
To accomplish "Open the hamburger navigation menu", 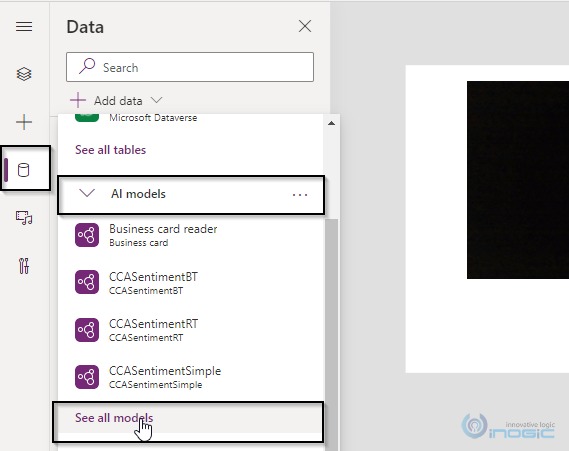I will coord(24,26).
